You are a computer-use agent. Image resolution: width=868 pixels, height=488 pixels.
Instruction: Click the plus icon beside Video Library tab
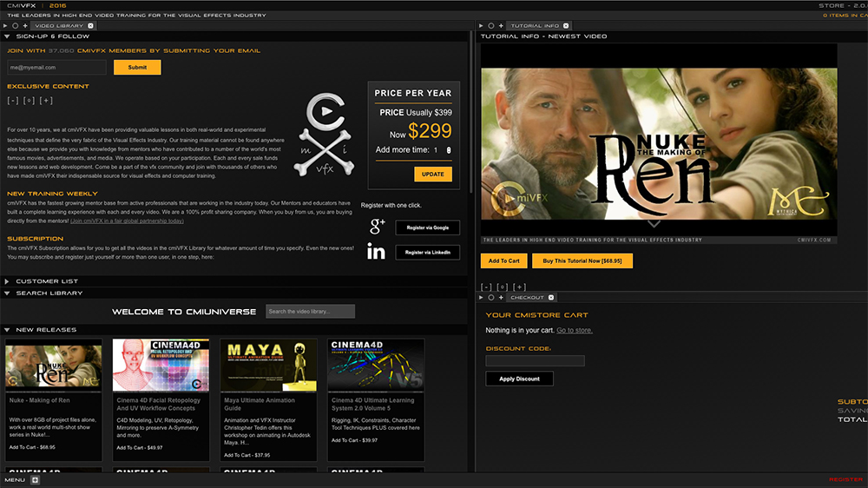(x=25, y=25)
